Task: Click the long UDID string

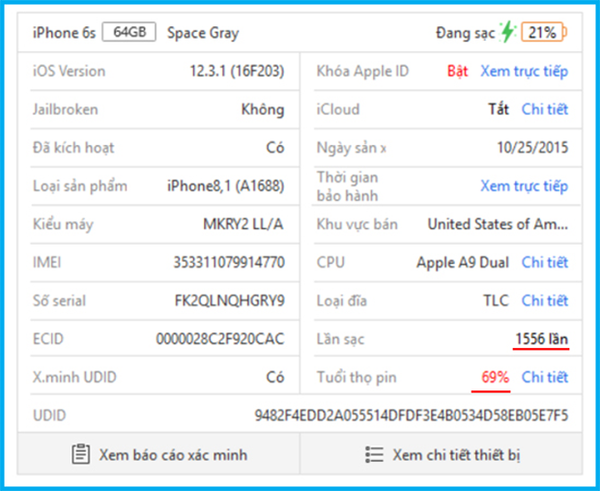Action: pyautogui.click(x=411, y=414)
